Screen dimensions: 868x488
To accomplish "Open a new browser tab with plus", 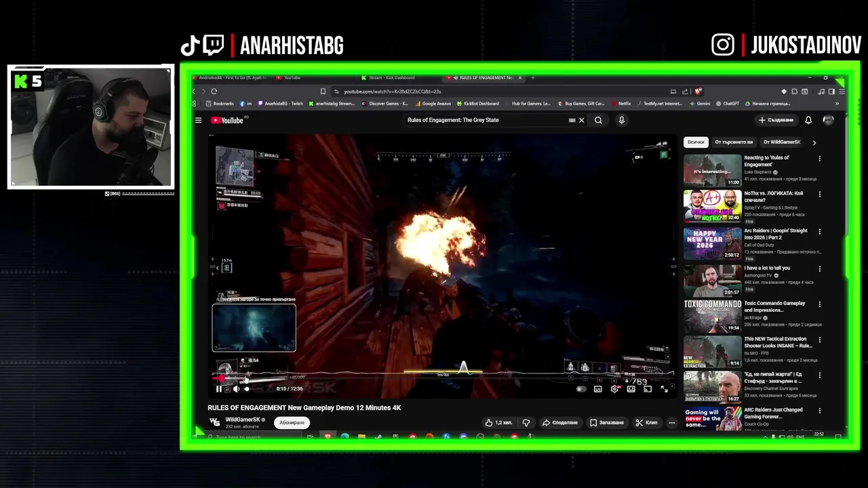I will 533,77.
